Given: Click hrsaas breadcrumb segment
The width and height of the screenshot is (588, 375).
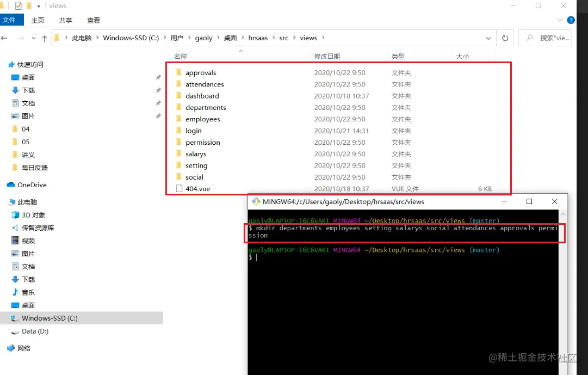Looking at the screenshot, I should pyautogui.click(x=258, y=38).
